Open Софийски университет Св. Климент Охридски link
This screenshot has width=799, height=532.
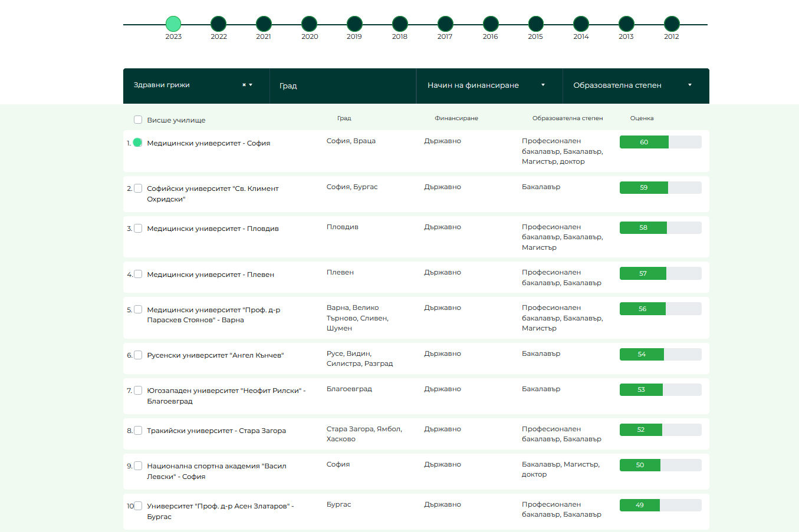point(213,194)
